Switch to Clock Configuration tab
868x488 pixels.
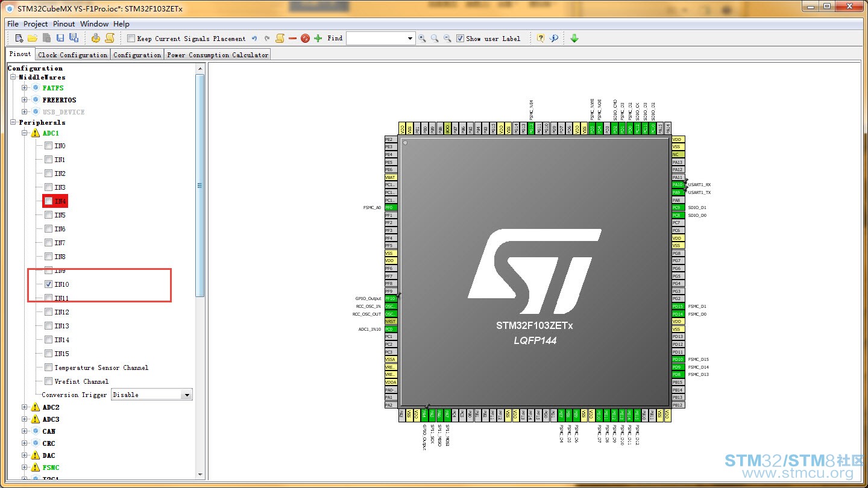(x=72, y=55)
